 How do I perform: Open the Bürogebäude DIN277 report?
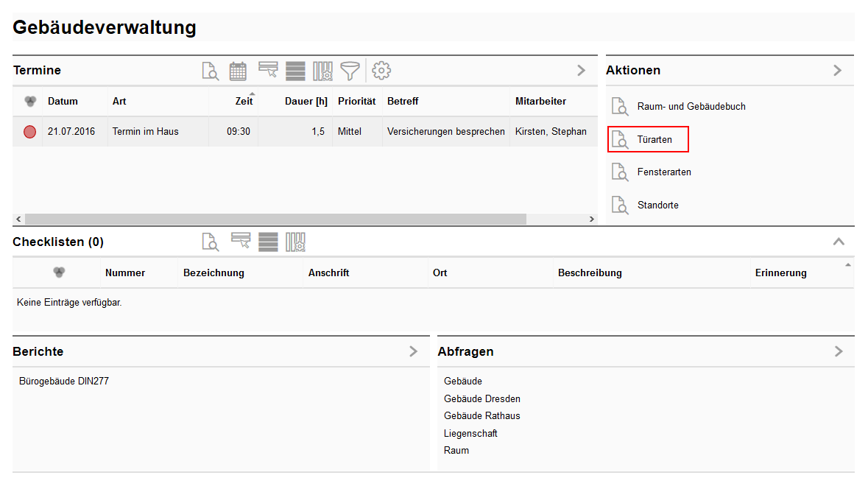pyautogui.click(x=64, y=381)
